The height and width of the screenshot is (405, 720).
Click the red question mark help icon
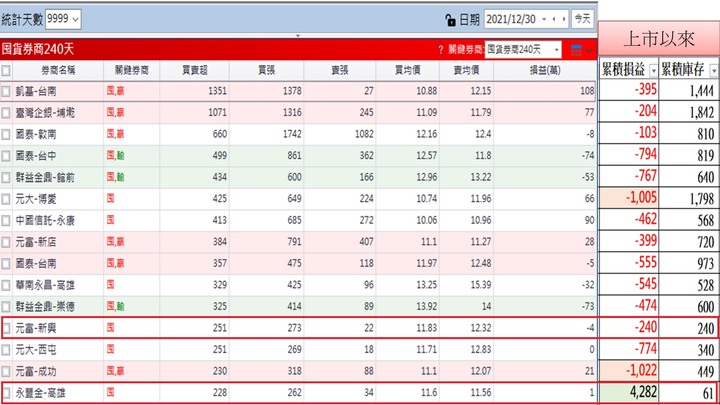(x=441, y=50)
